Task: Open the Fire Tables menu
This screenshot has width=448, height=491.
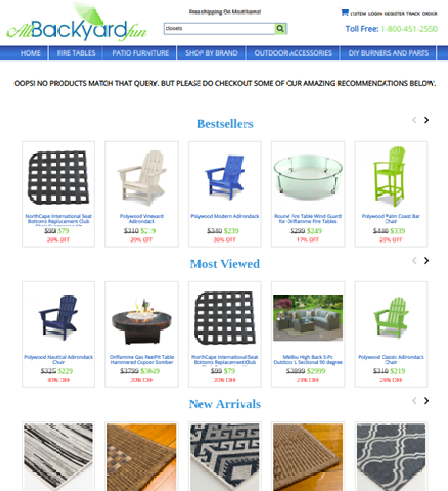Action: point(76,53)
